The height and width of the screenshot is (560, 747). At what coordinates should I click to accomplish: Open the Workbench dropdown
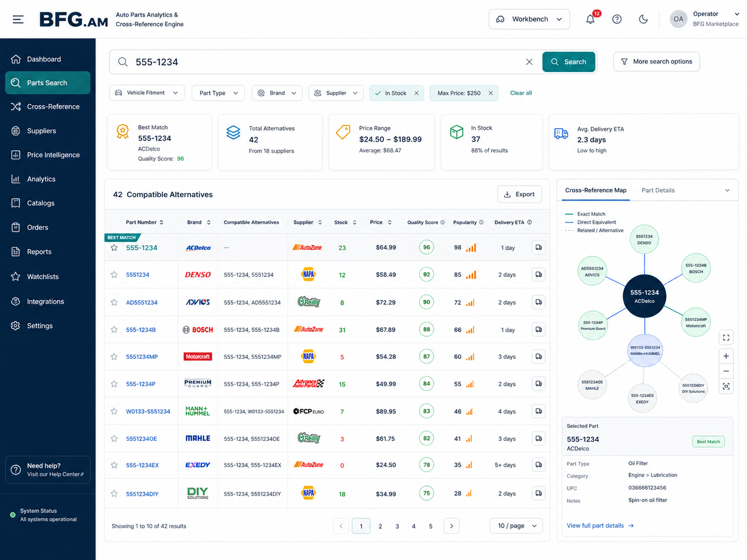(529, 19)
